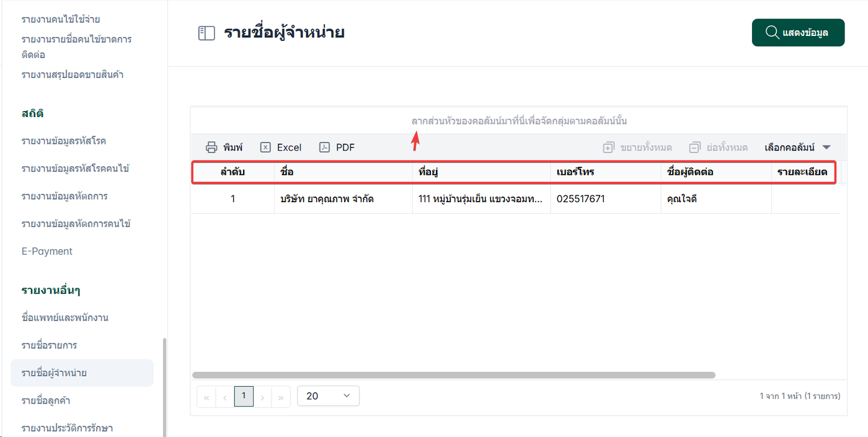Screen dimensions: 868x437
Task: Click pagination summary 1 จาก 1 หน้า
Action: point(800,395)
